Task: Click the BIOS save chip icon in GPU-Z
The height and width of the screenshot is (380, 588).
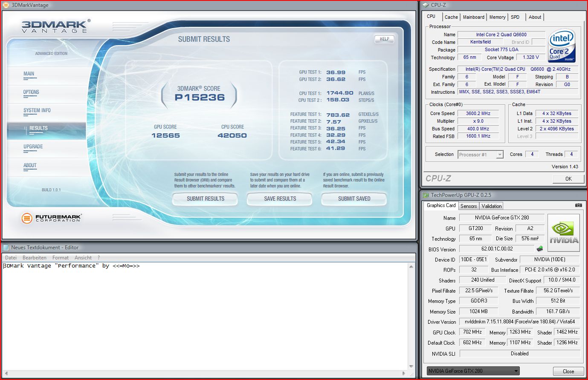Action: 540,249
